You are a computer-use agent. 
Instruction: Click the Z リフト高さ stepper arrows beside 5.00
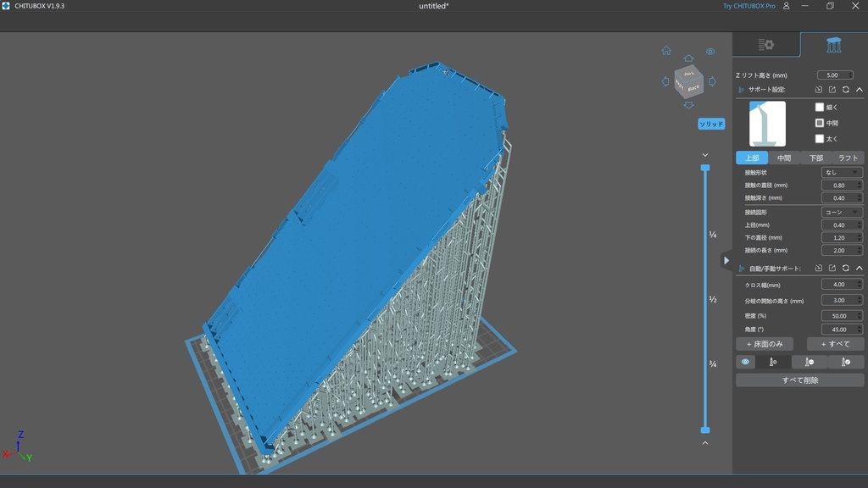tap(850, 75)
